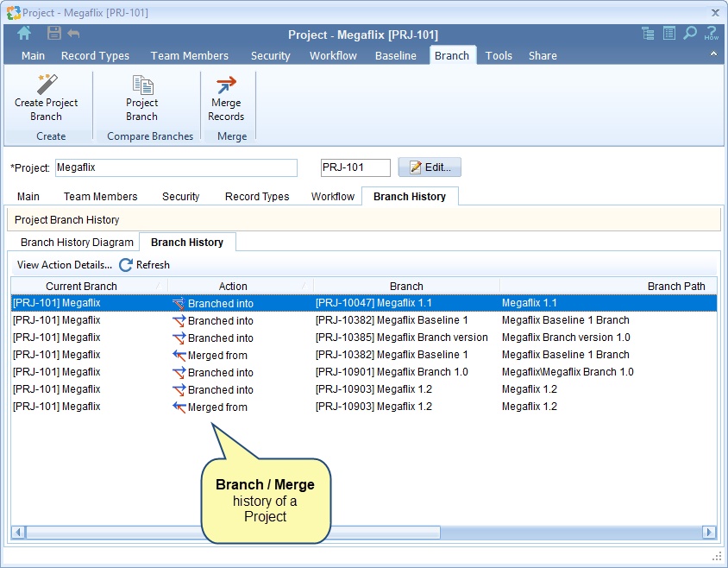The height and width of the screenshot is (568, 728).
Task: Click branch icon in PRJ-10385 row
Action: [x=179, y=338]
